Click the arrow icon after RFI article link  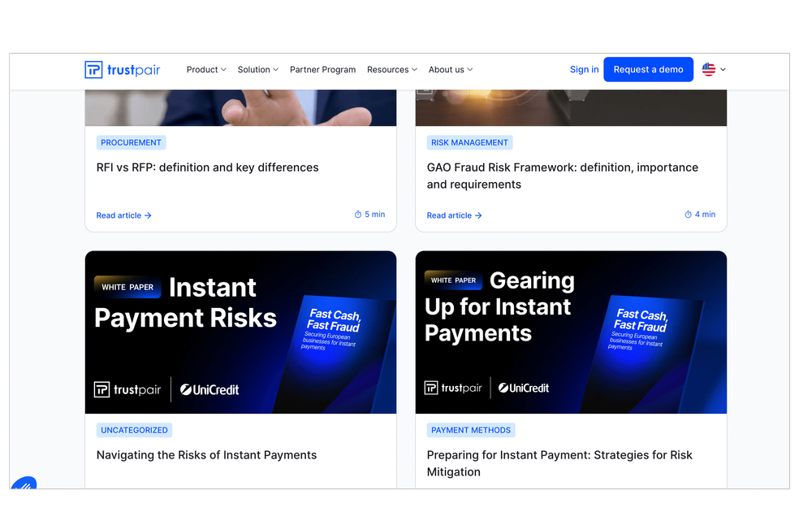[x=148, y=215]
